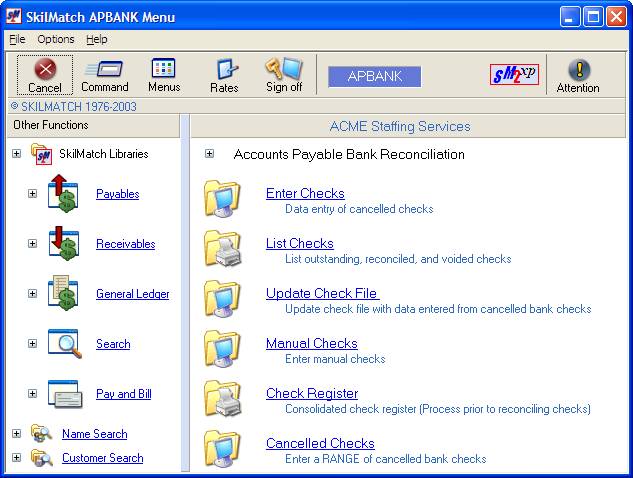The image size is (633, 478).
Task: Go to the Receivables link
Action: click(x=126, y=244)
